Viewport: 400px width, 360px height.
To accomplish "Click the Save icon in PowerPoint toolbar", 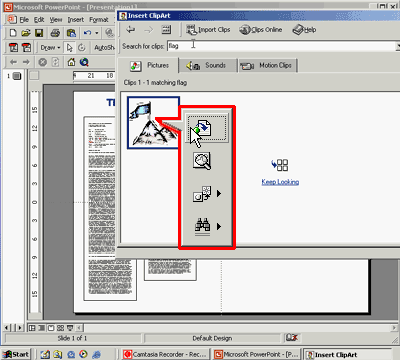I will point(39,33).
